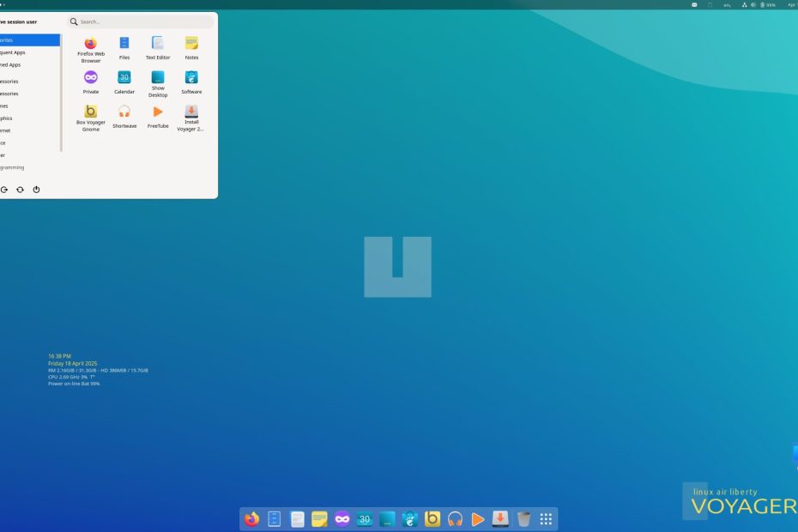Click the log out icon in the menu
The height and width of the screenshot is (532, 798).
pos(4,190)
